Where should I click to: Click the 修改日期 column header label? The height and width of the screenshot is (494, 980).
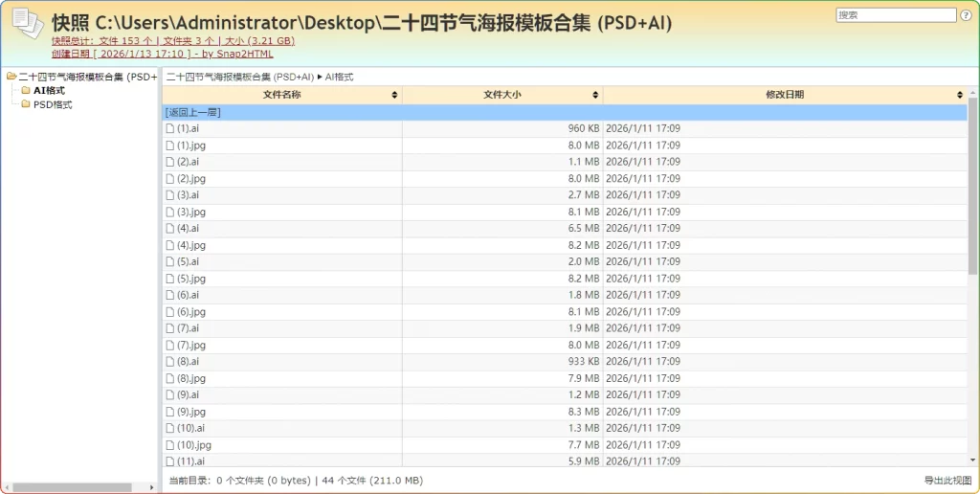785,95
